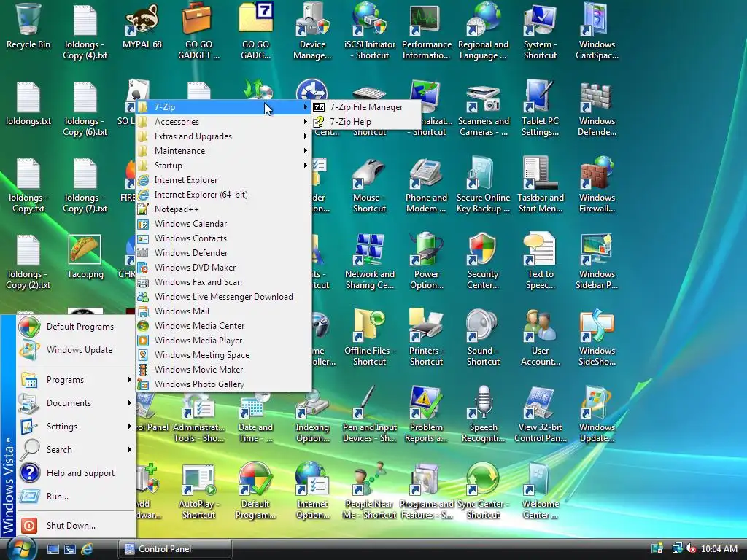
Task: Open Welcome Center desktop icon
Action: point(540,491)
